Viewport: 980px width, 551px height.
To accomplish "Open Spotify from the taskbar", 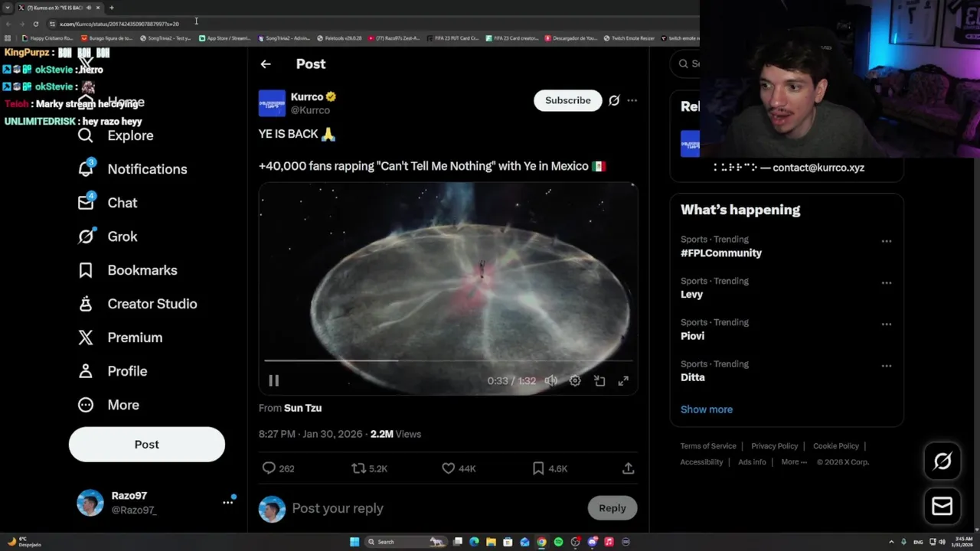I will tap(558, 542).
